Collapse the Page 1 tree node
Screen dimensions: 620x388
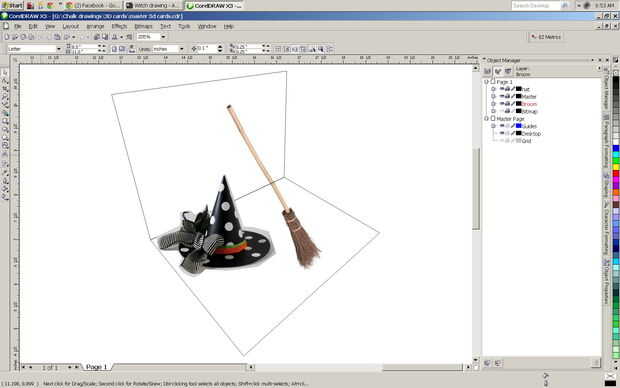coord(486,81)
